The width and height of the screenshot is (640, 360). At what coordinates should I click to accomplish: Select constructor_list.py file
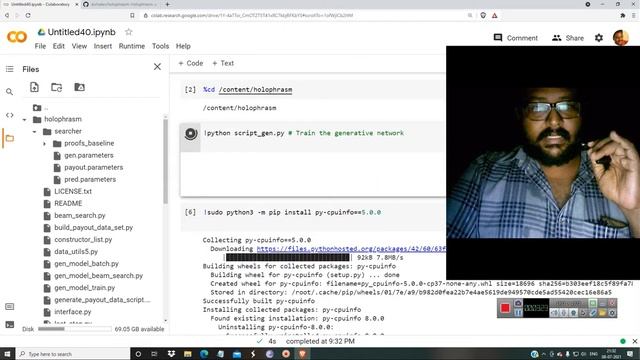[83, 240]
